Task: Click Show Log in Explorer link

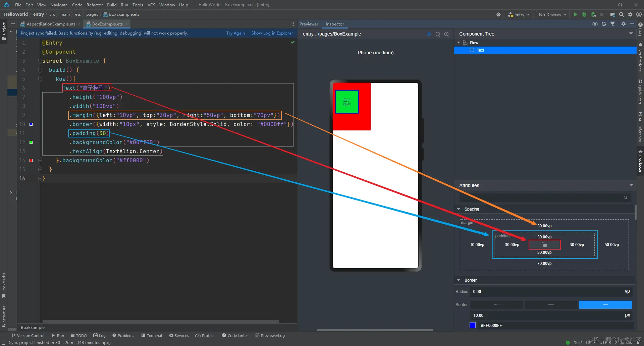Action: pos(272,33)
